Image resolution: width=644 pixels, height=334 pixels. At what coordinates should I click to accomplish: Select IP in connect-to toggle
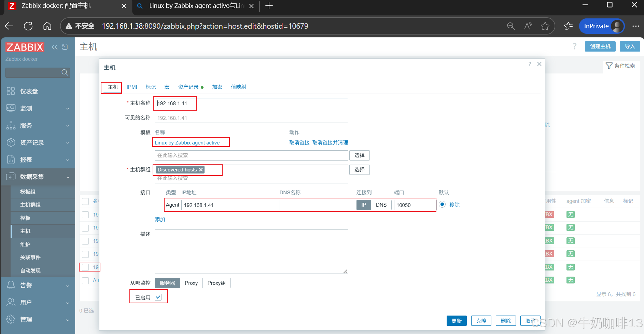tap(364, 205)
